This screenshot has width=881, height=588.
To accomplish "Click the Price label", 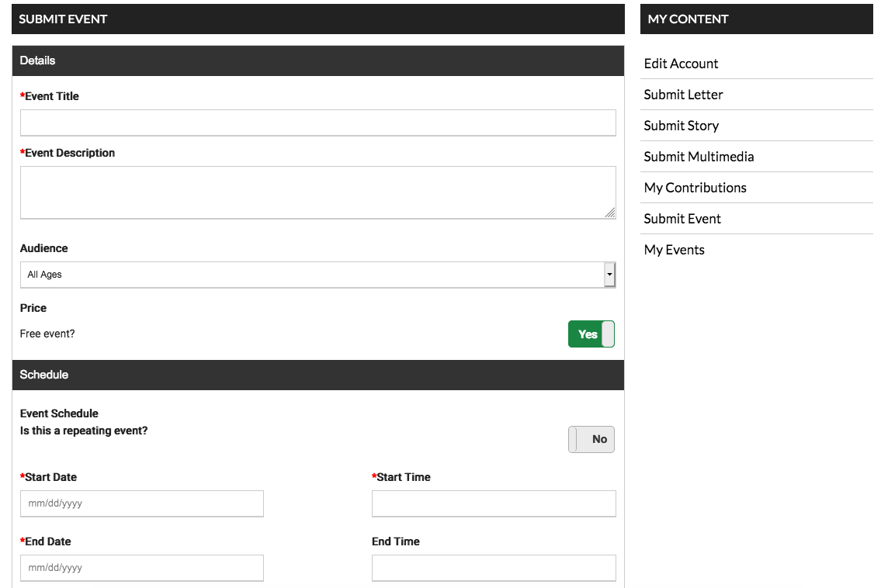I will 33,308.
